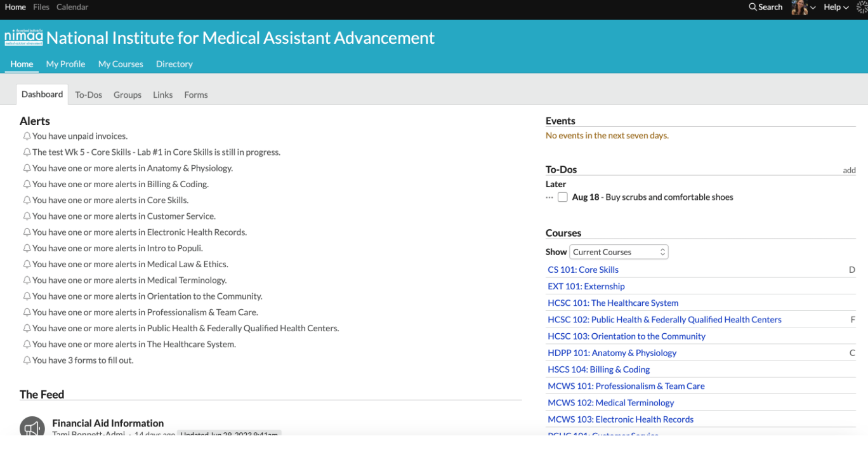The width and height of the screenshot is (868, 462).
Task: Click the C grade beside HDPP 101
Action: coord(852,353)
